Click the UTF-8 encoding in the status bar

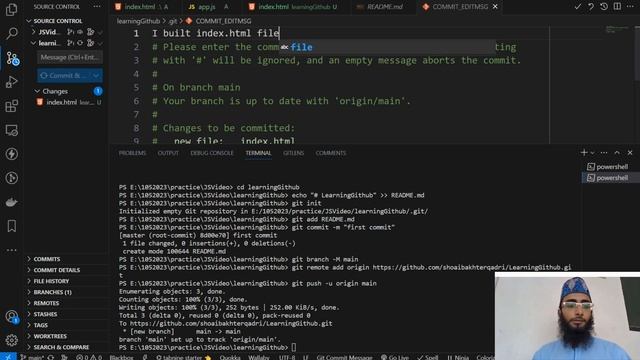[287, 357]
